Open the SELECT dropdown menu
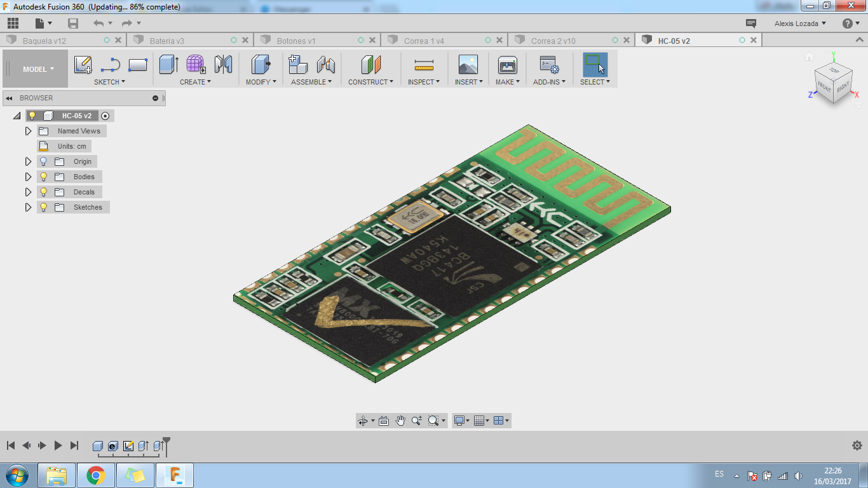This screenshot has height=488, width=868. pos(595,82)
